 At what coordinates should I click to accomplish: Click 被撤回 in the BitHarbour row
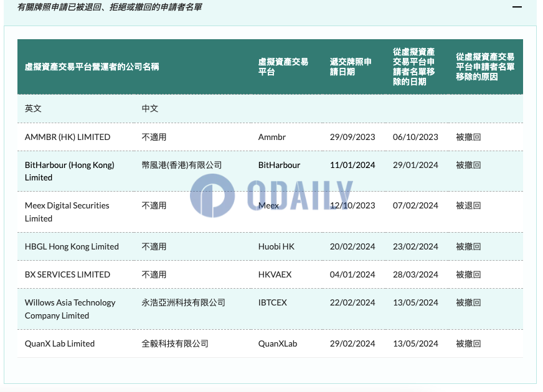tap(468, 165)
